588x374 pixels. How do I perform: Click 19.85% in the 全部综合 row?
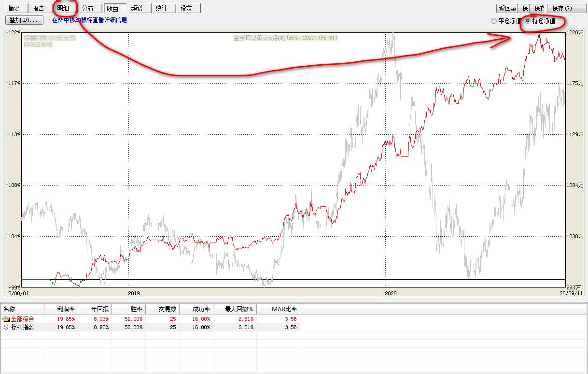tap(66, 319)
